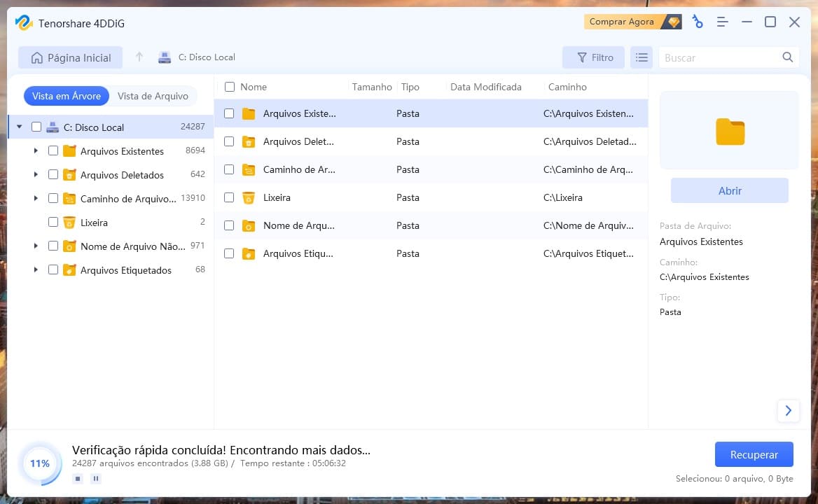Screen dimensions: 818x504
Task: Check Caminho de Arquivo in the tree
Action: [x=53, y=198]
